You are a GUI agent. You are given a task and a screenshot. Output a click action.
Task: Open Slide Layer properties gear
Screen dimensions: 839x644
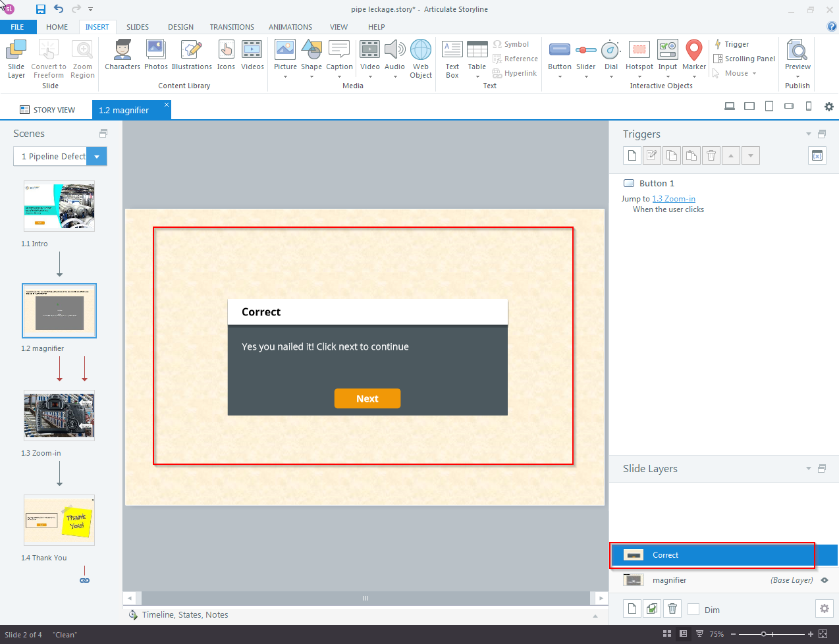(824, 608)
